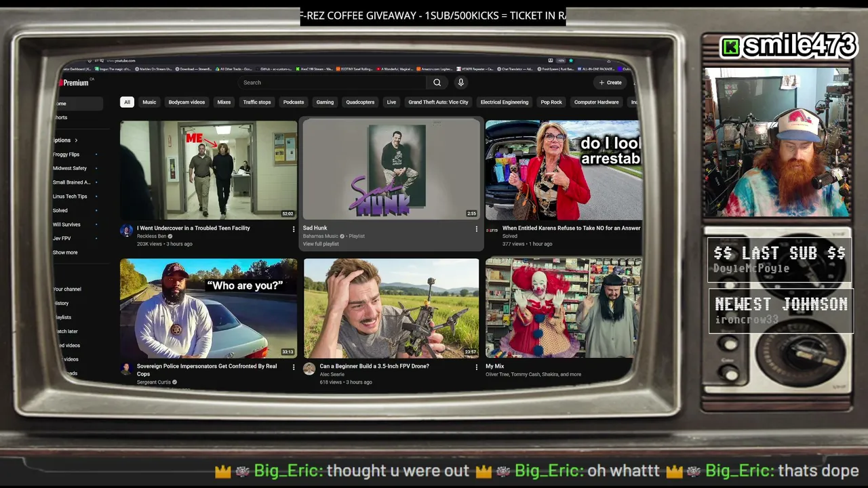Viewport: 868px width, 488px height.
Task: Open the Jev FPV subscription
Action: pos(62,239)
